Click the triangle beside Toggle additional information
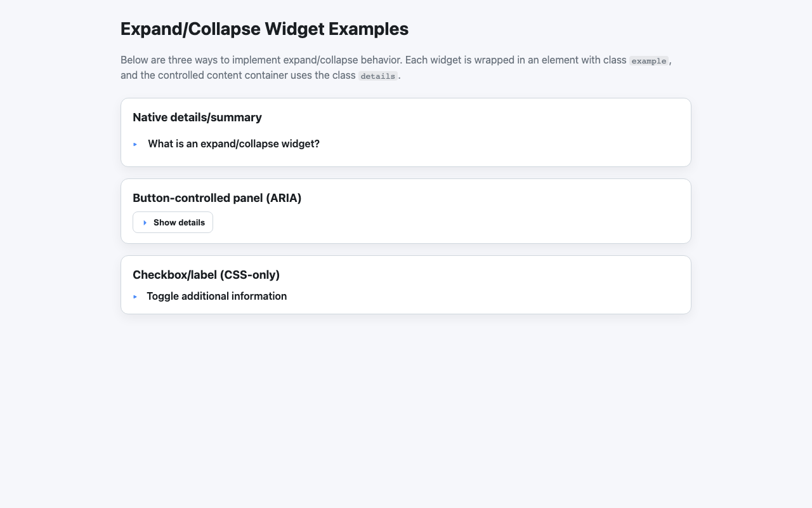This screenshot has height=508, width=812. point(134,297)
